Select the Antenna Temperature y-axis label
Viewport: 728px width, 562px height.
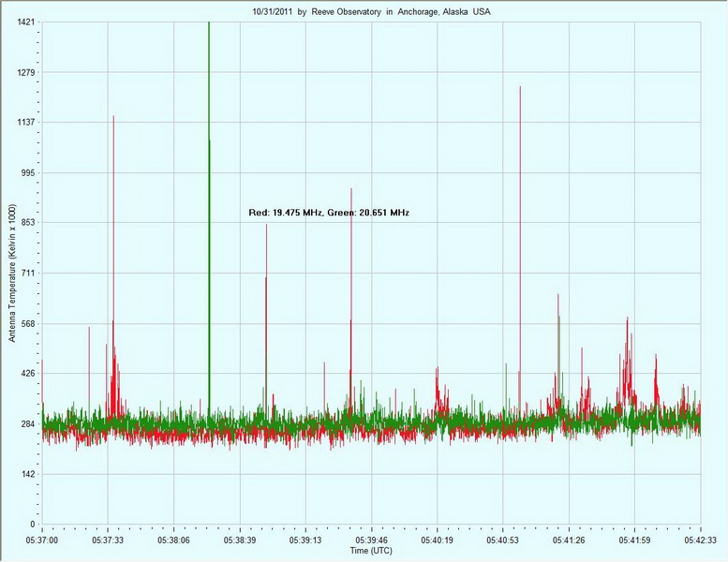coord(12,273)
